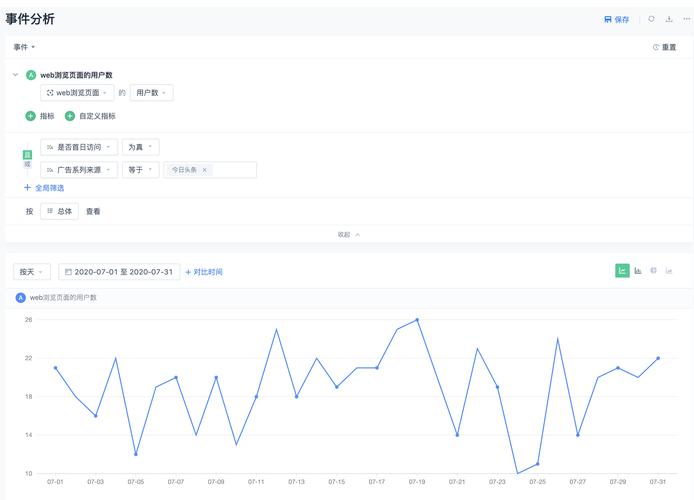Click the green plus icon for 指标
This screenshot has width=694, height=500.
pyautogui.click(x=30, y=116)
